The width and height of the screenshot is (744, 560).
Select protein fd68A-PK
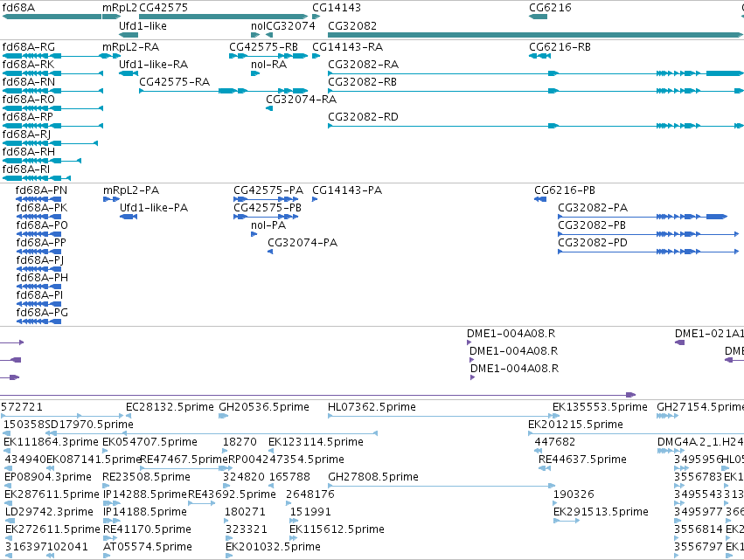tap(42, 208)
